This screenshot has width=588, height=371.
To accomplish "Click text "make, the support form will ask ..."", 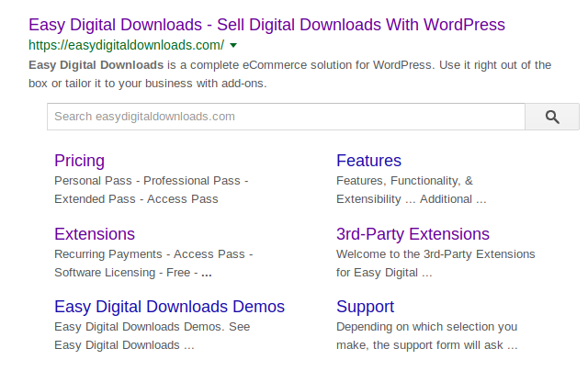I will point(426,345).
